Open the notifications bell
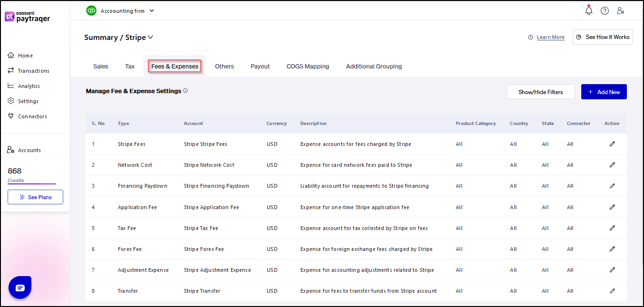 click(589, 10)
